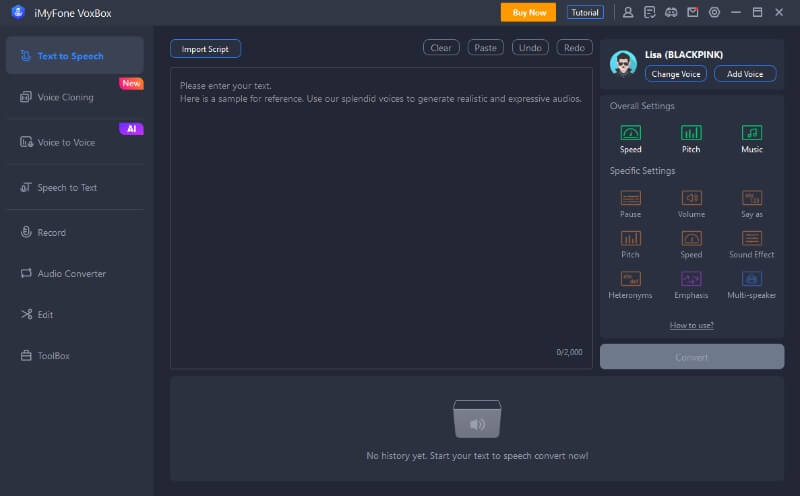The image size is (800, 496).
Task: Open the Music overall setting
Action: tap(752, 138)
